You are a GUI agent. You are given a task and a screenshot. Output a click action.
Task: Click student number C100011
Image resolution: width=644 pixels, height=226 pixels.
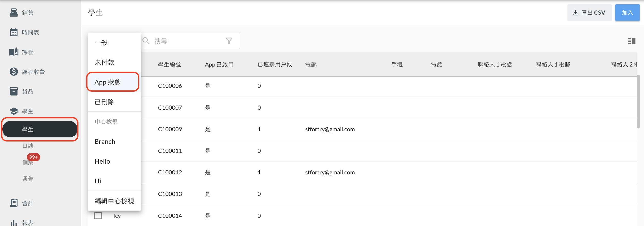[170, 151]
